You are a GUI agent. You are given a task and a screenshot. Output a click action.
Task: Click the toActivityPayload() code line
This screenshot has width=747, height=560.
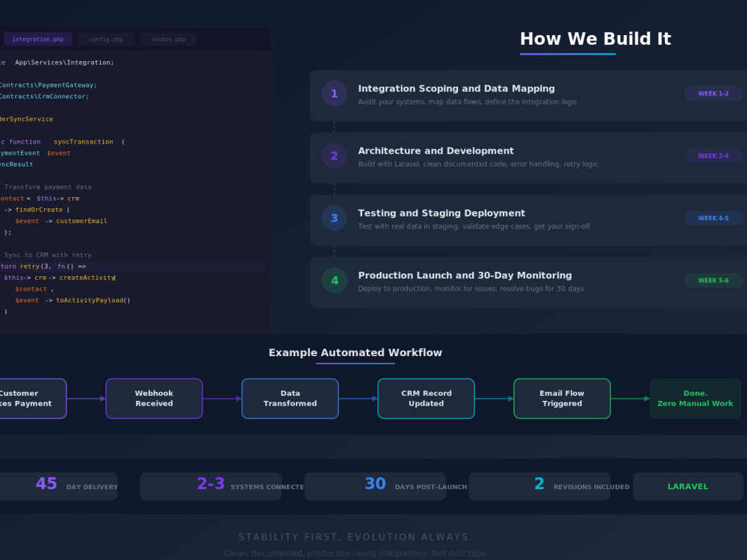tap(72, 300)
